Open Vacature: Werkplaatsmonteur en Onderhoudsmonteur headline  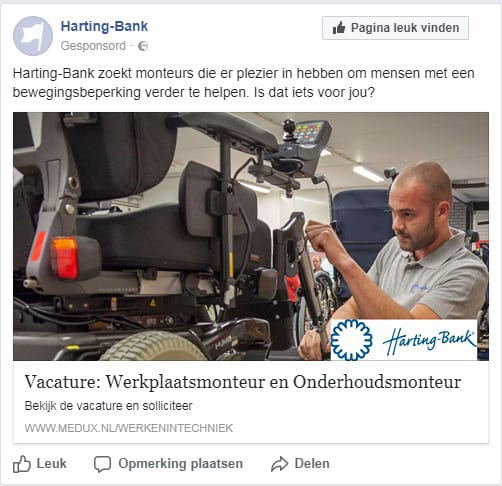click(243, 382)
